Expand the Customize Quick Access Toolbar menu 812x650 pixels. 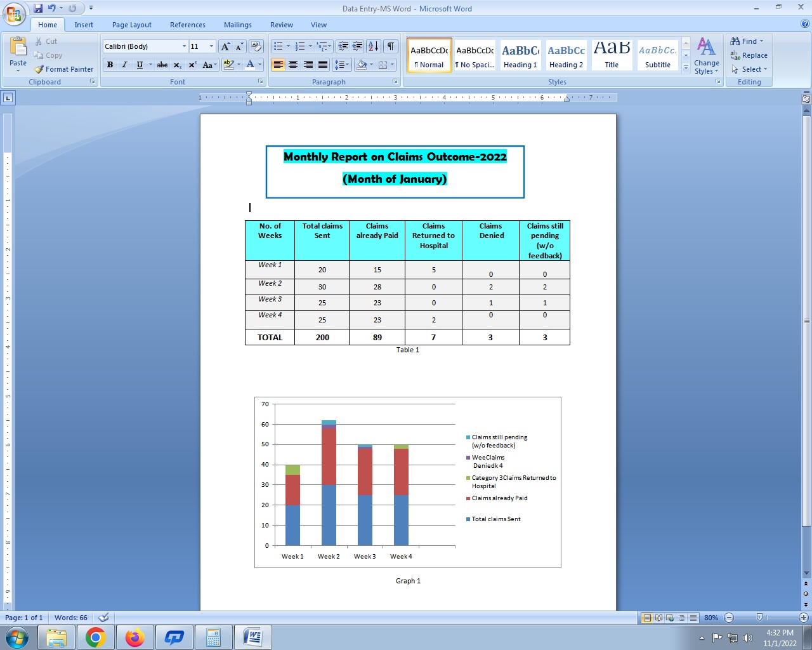[91, 8]
